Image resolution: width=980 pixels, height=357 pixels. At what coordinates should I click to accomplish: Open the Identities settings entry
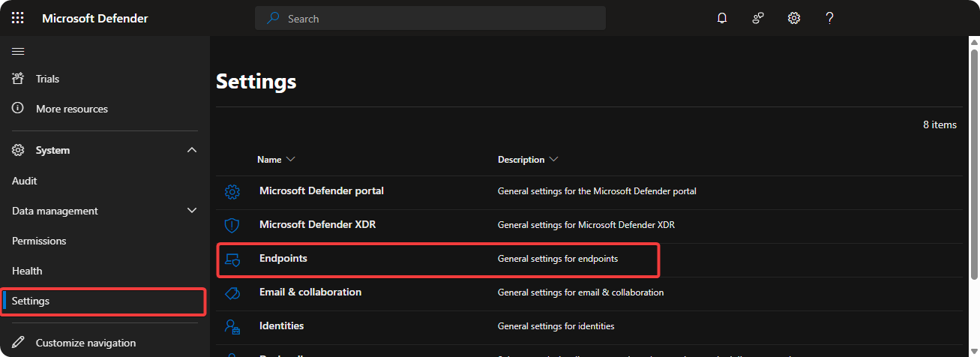click(281, 325)
